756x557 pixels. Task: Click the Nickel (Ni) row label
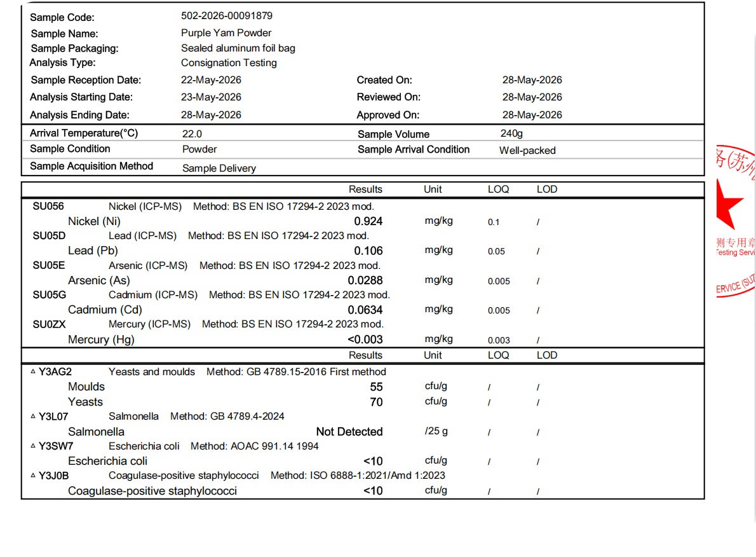coord(94,221)
